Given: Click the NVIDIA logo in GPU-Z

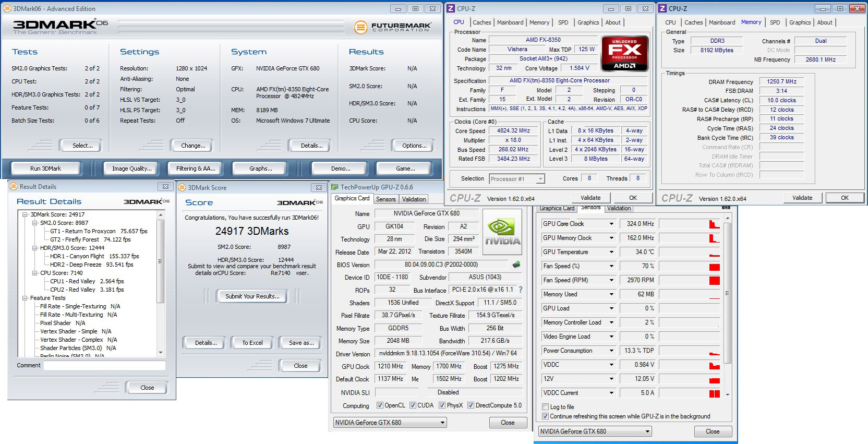Looking at the screenshot, I should (x=502, y=232).
